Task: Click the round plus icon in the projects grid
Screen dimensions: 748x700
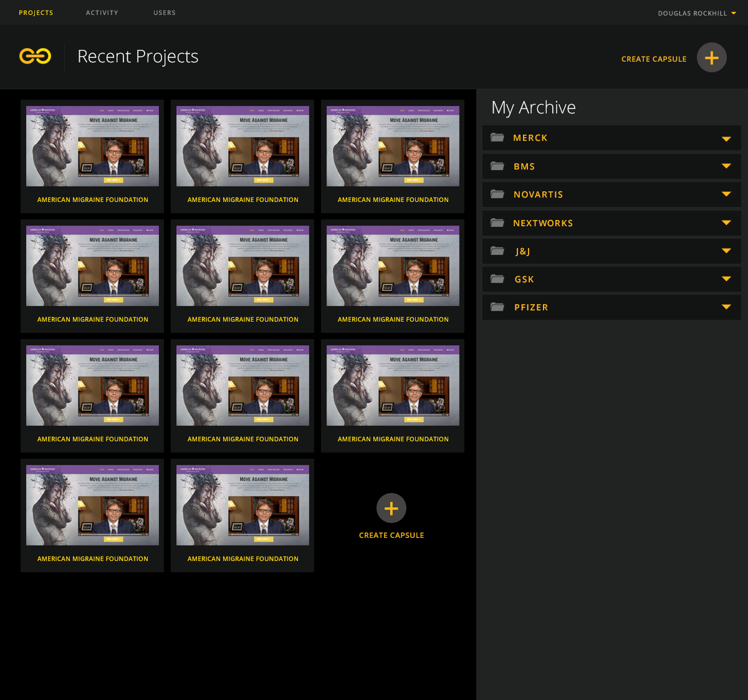Action: tap(391, 509)
